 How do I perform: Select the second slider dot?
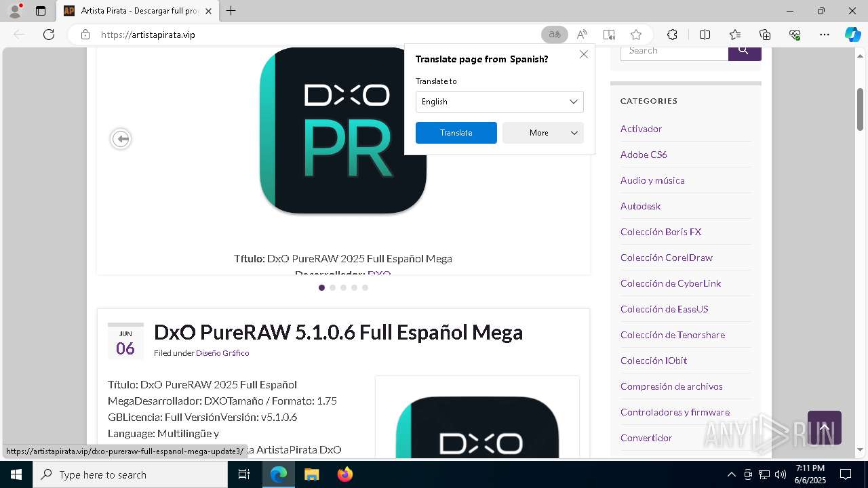pyautogui.click(x=332, y=287)
